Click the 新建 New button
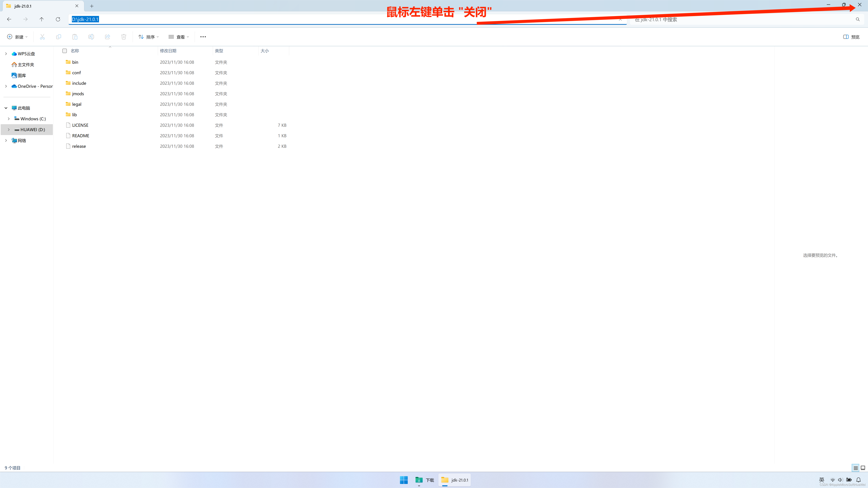 [x=17, y=37]
